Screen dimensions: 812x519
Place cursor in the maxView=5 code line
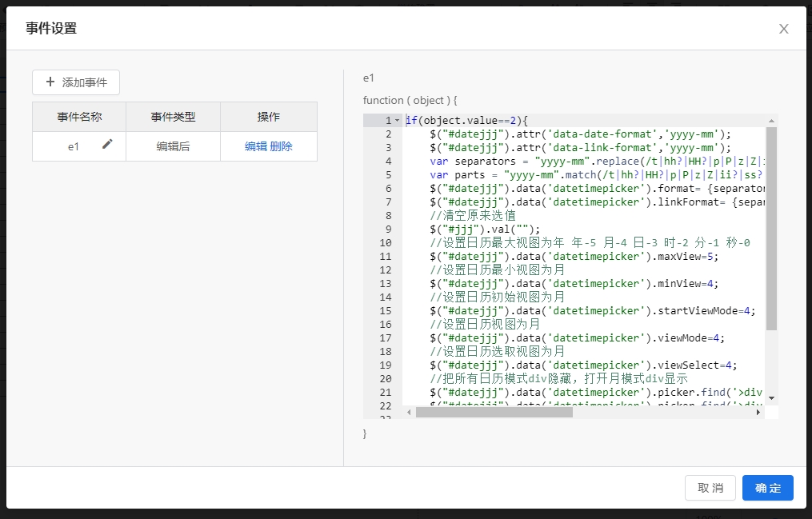click(x=576, y=257)
